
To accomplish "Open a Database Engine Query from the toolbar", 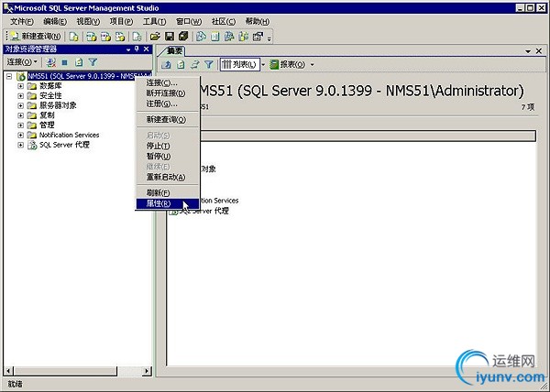I will [73, 36].
